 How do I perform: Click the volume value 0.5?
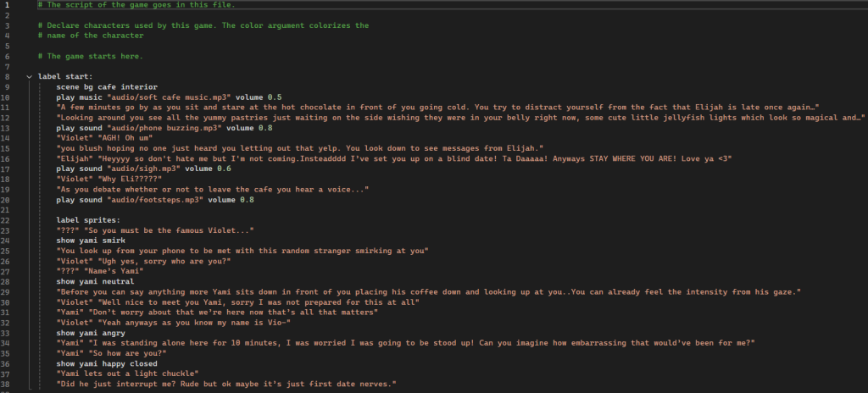click(275, 97)
